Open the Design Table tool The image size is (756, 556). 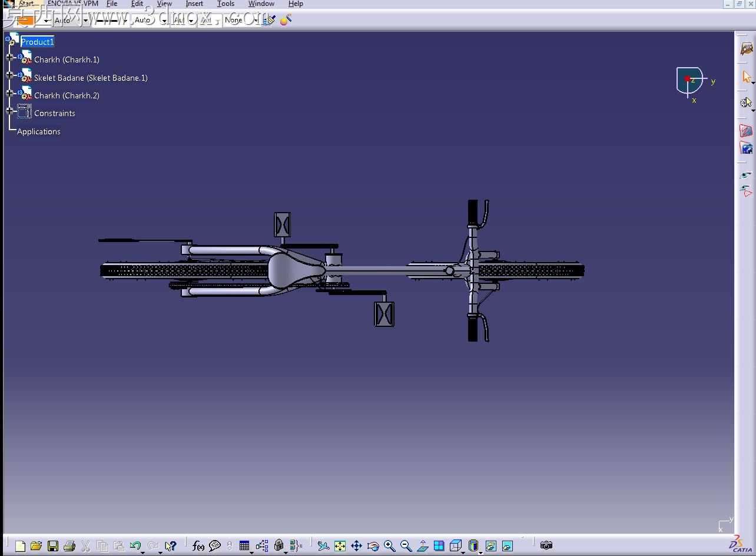pyautogui.click(x=244, y=546)
